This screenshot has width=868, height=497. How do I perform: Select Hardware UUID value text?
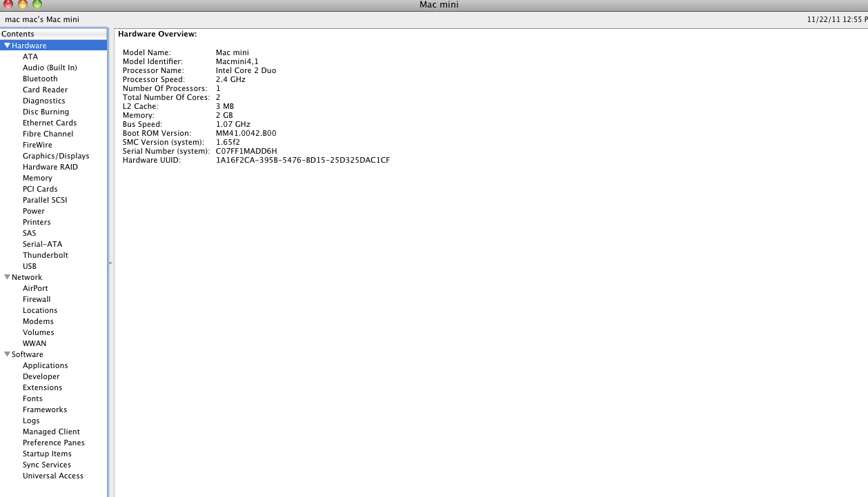point(302,160)
